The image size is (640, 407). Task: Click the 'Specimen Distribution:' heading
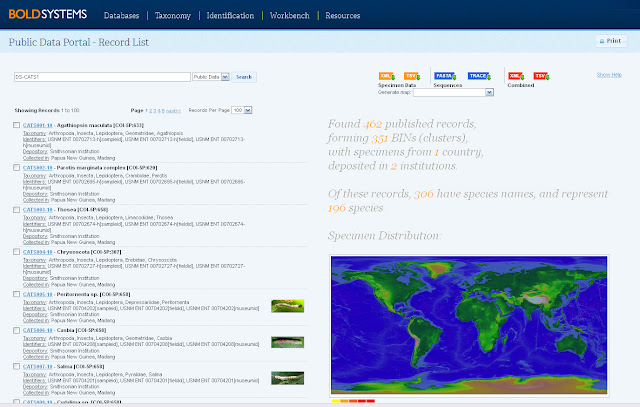coord(384,236)
